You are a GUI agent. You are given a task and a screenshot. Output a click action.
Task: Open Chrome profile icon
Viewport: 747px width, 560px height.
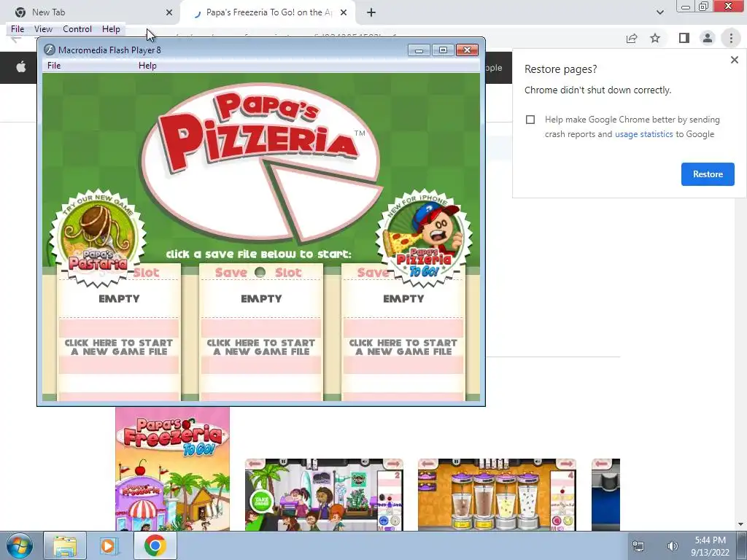tap(708, 38)
